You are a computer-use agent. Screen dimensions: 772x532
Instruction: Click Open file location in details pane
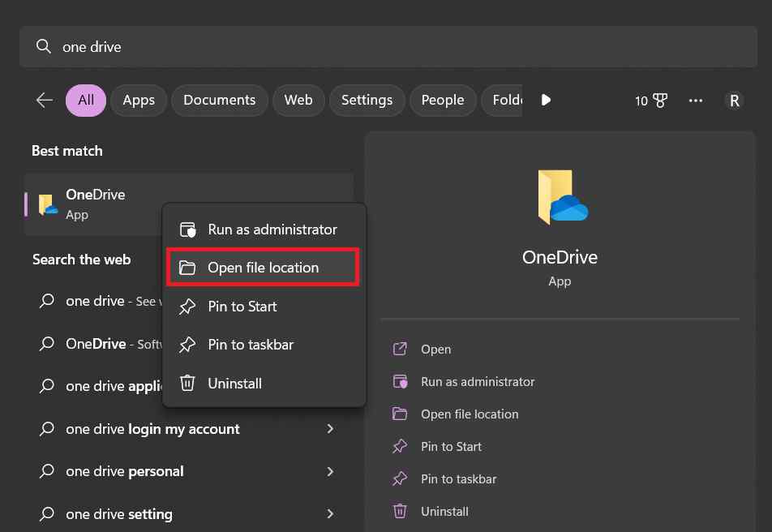(x=470, y=414)
